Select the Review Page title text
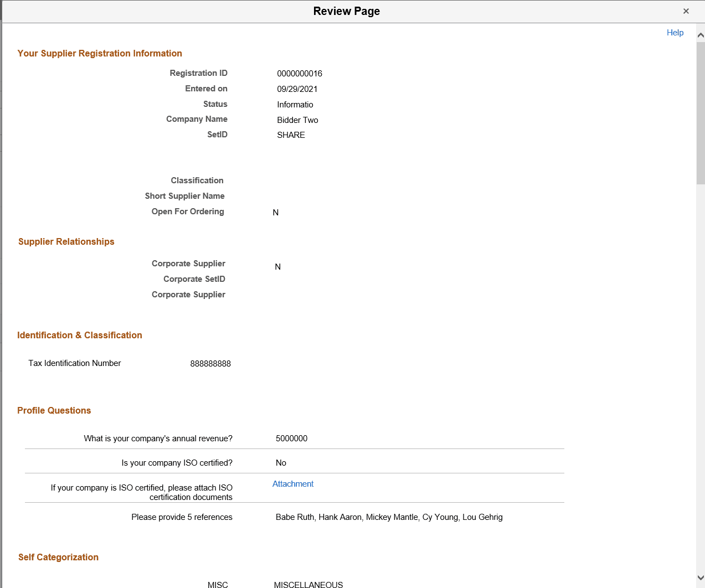 pyautogui.click(x=346, y=11)
